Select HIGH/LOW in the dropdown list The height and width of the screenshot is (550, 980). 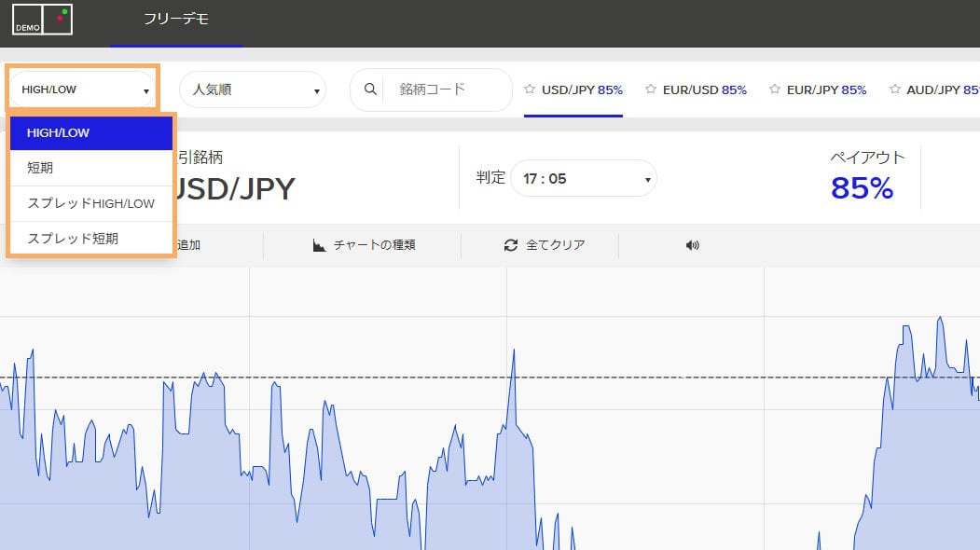click(x=91, y=132)
